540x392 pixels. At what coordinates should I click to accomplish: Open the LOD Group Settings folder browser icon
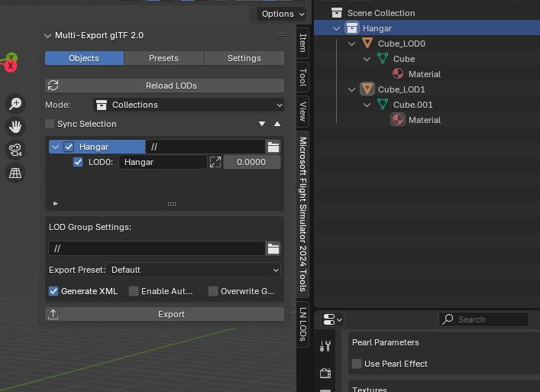click(273, 248)
